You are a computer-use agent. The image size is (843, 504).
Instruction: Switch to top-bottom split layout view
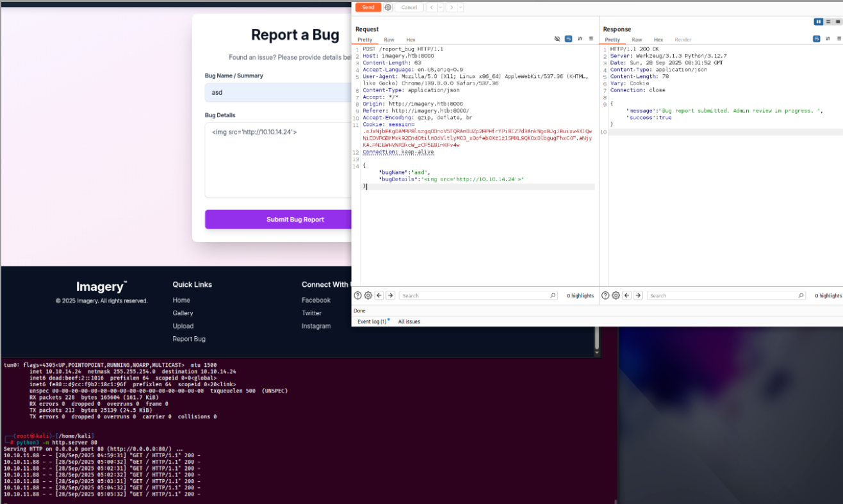pos(828,22)
